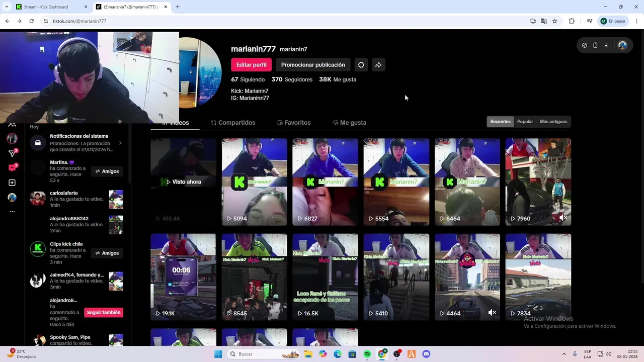Open the video with 6827 views

325,182
